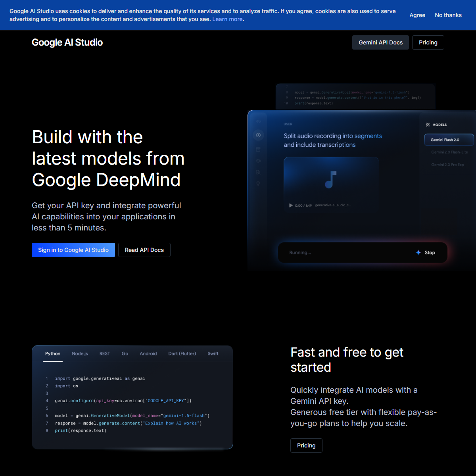The height and width of the screenshot is (476, 476).
Task: Click the music note icon in the audio card
Action: pos(331,180)
